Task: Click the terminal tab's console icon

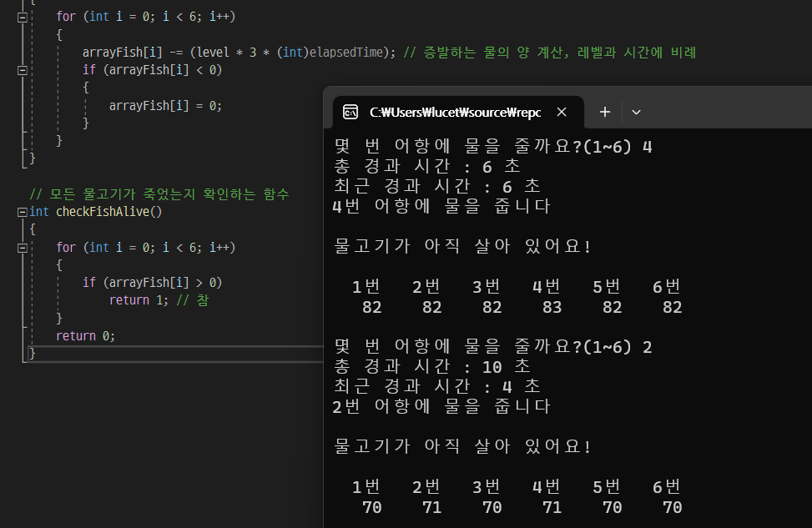Action: click(x=351, y=113)
